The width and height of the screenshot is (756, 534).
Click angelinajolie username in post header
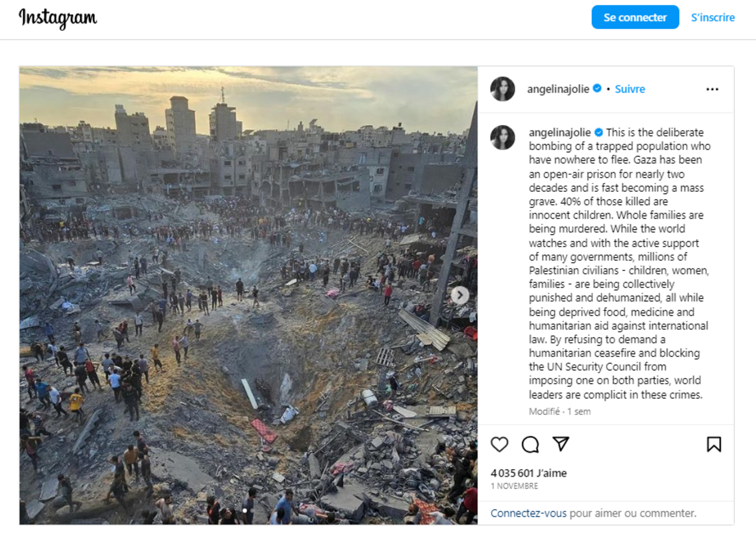coord(558,89)
